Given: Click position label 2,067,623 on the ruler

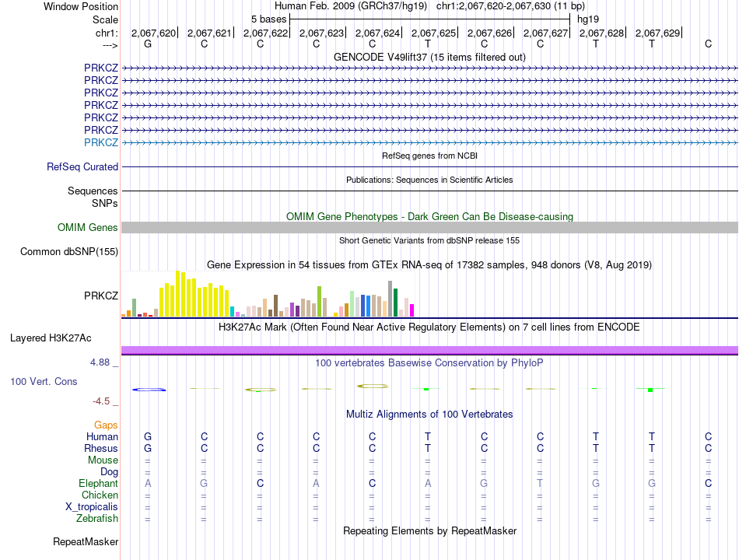Looking at the screenshot, I should (321, 33).
